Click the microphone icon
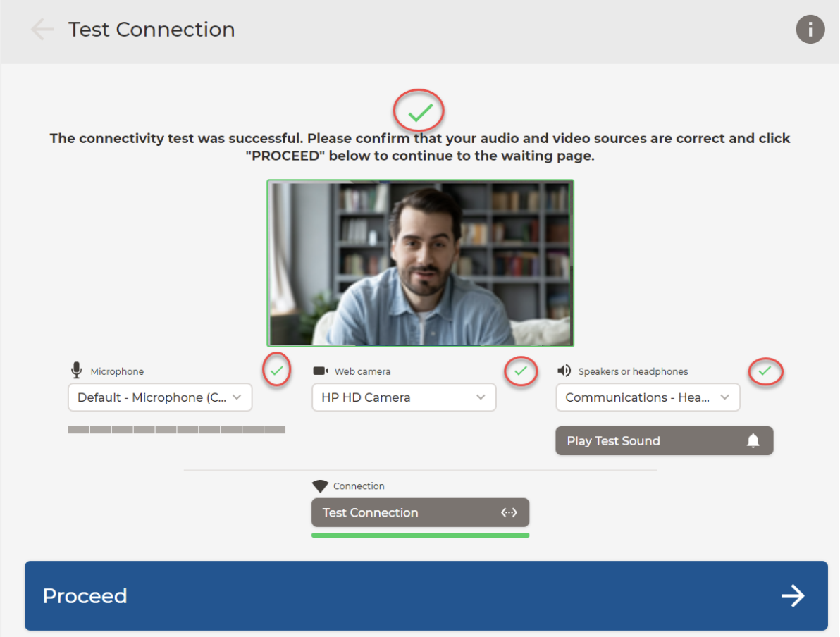 (x=77, y=370)
